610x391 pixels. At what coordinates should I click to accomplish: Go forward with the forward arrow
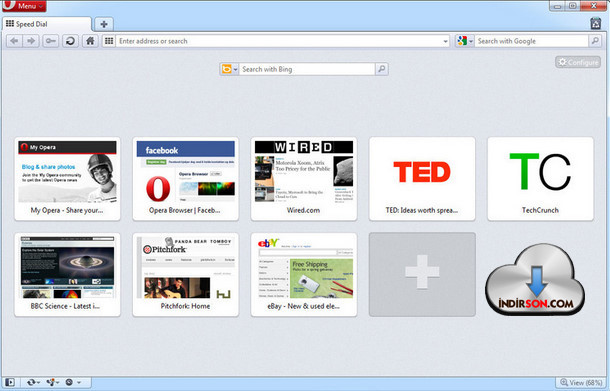[x=31, y=41]
